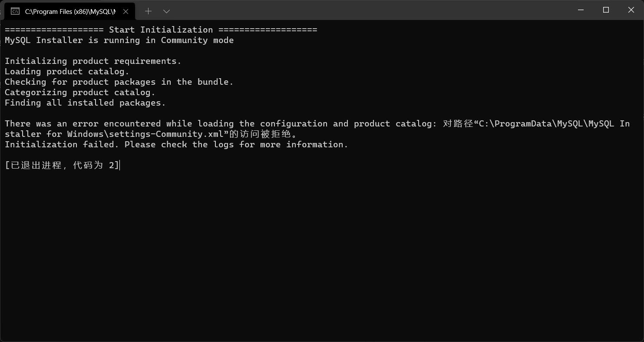Click the 'There was an error encountered' text
Screen dimensions: 644x342
pos(83,123)
